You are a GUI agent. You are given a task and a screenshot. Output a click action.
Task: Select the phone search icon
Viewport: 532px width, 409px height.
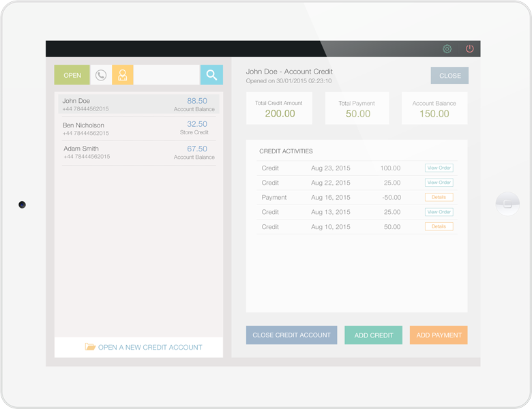[x=101, y=75]
